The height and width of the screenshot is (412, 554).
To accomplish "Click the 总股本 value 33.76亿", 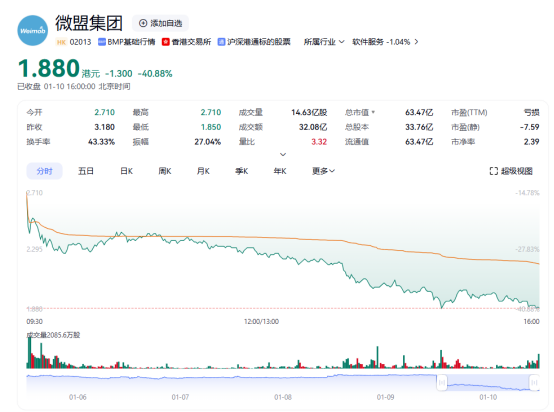I will click(x=419, y=127).
